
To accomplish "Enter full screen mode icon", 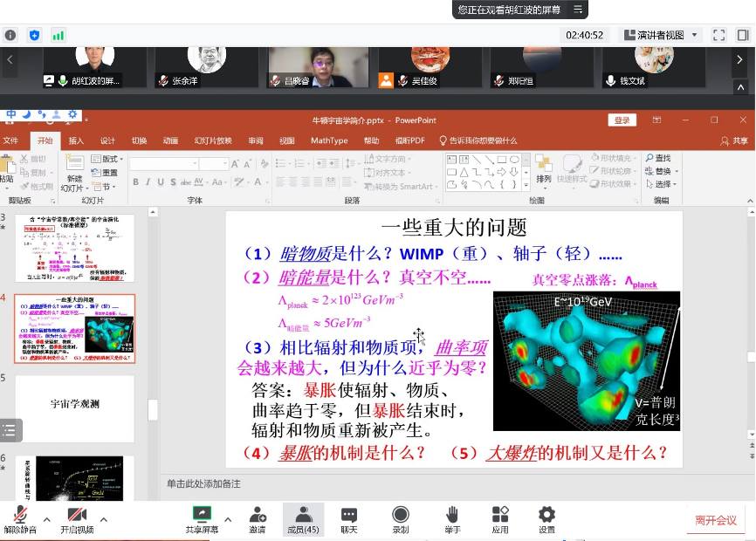I will click(718, 35).
